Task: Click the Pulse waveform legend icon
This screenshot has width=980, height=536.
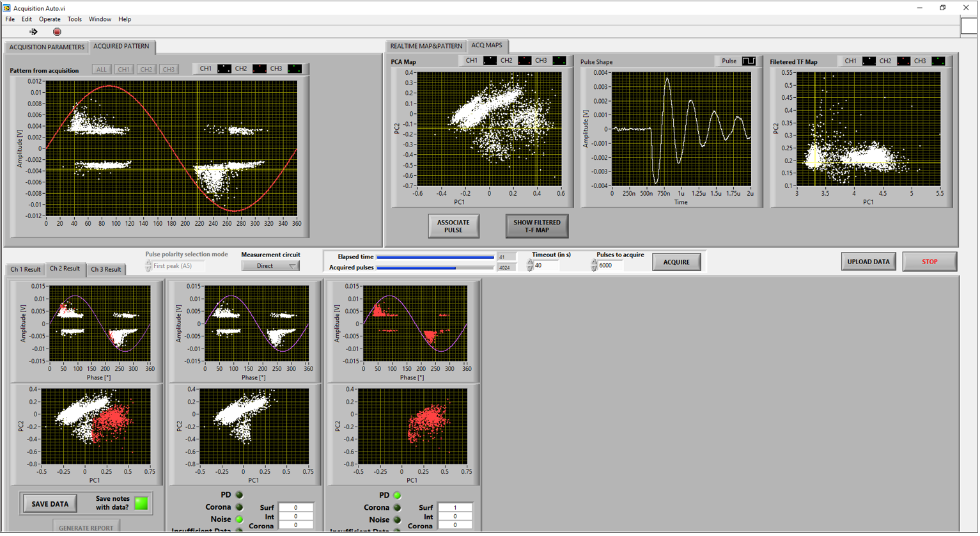Action: [x=749, y=61]
